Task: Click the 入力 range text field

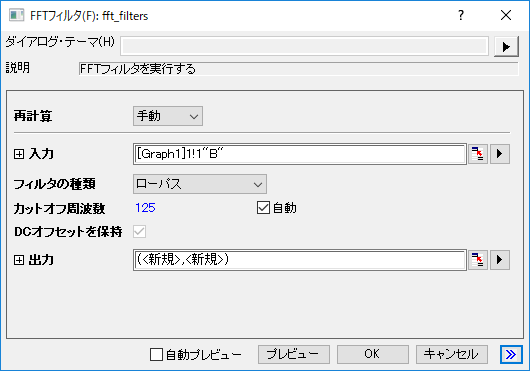Action: [x=300, y=154]
